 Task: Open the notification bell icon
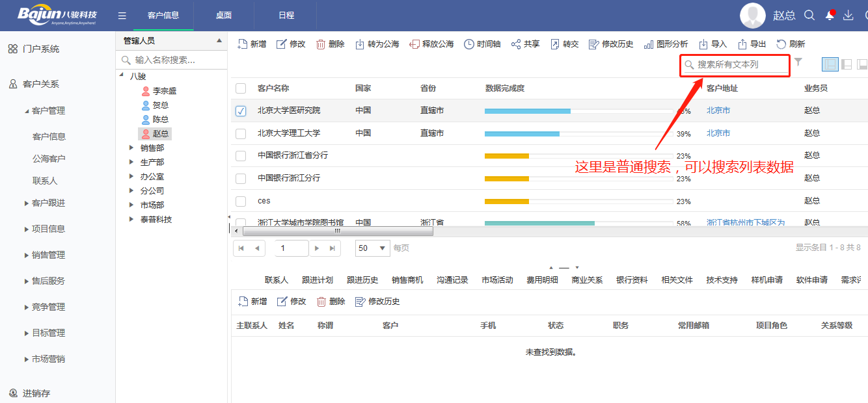pyautogui.click(x=830, y=16)
